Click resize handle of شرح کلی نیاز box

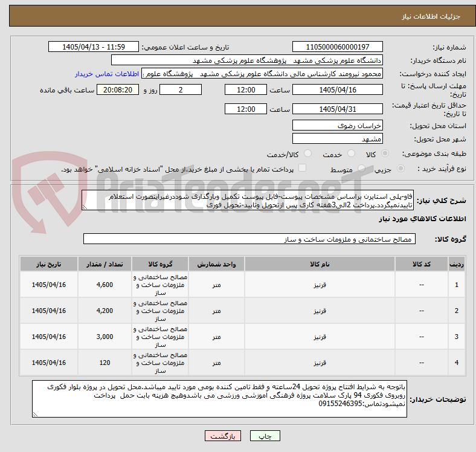pyautogui.click(x=85, y=207)
